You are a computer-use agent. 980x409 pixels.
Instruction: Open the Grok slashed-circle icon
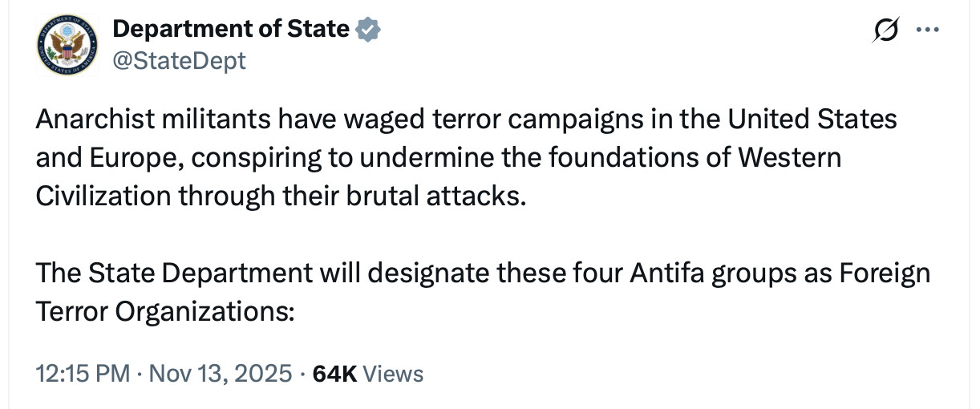[889, 30]
